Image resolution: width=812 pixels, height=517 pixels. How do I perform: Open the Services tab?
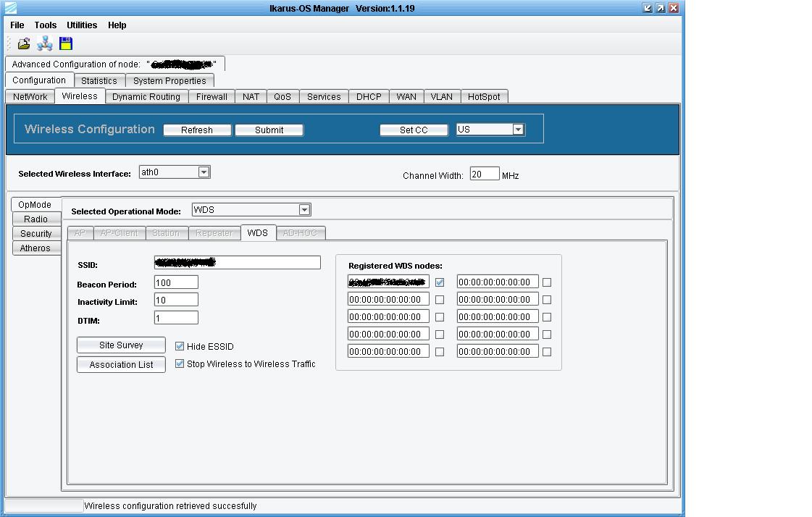[325, 97]
